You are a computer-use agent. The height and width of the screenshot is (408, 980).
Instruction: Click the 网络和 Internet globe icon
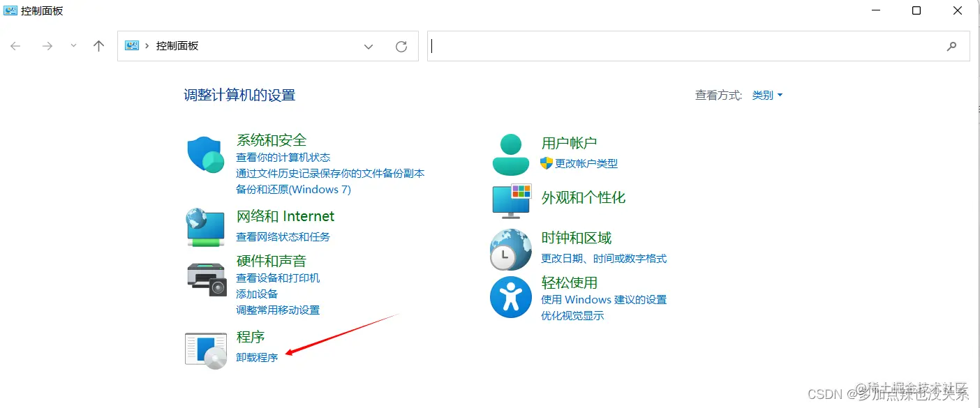click(x=205, y=228)
